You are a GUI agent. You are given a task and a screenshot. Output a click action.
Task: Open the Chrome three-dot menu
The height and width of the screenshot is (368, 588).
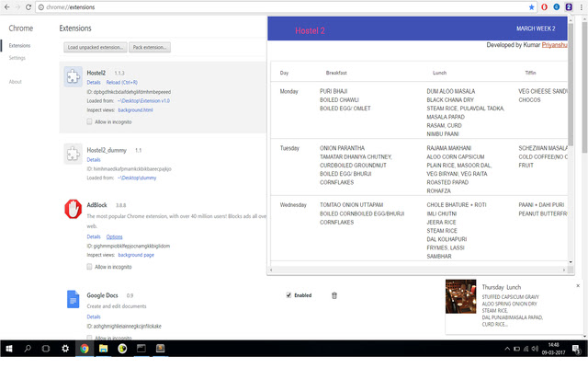click(581, 7)
